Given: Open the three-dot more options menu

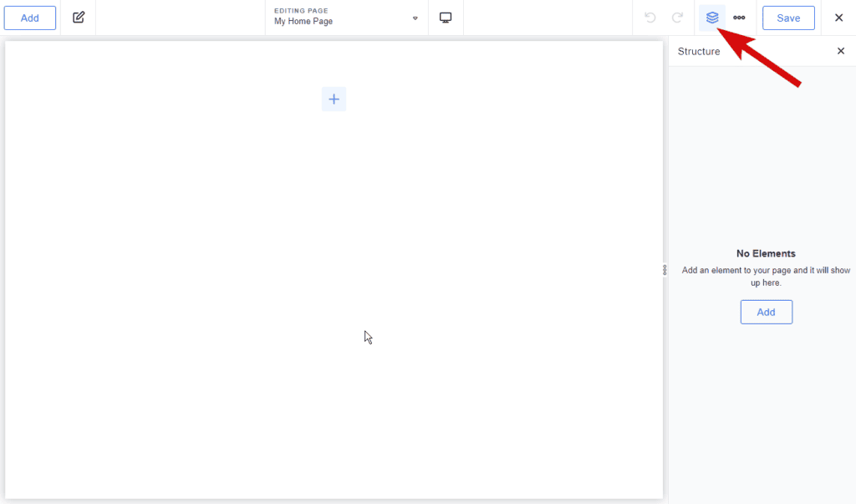Looking at the screenshot, I should tap(739, 18).
